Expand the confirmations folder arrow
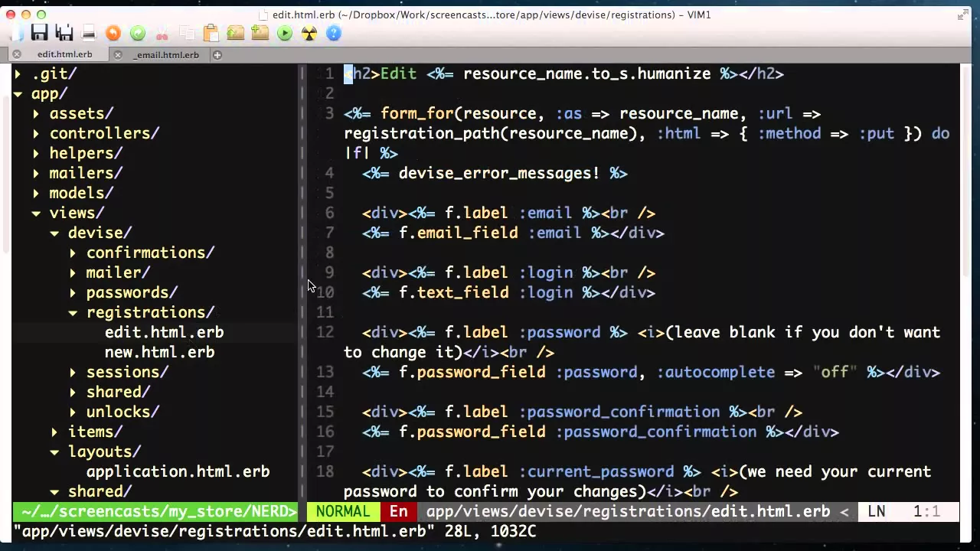 pyautogui.click(x=73, y=253)
